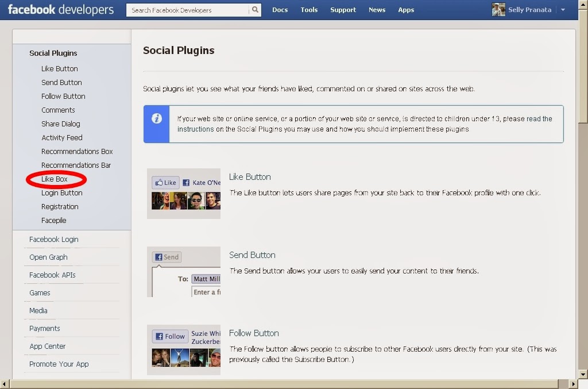588x389 pixels.
Task: Open Recommendations Bar in sidebar
Action: coord(76,165)
